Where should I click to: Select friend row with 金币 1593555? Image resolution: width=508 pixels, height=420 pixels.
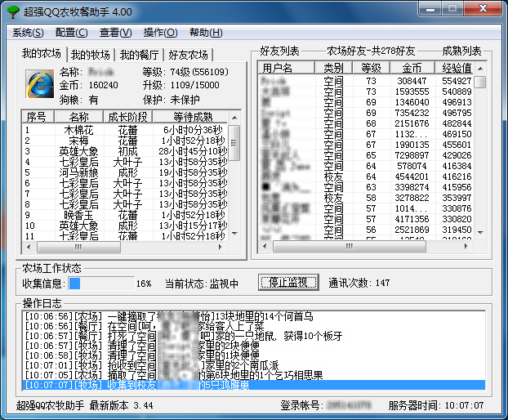(367, 92)
